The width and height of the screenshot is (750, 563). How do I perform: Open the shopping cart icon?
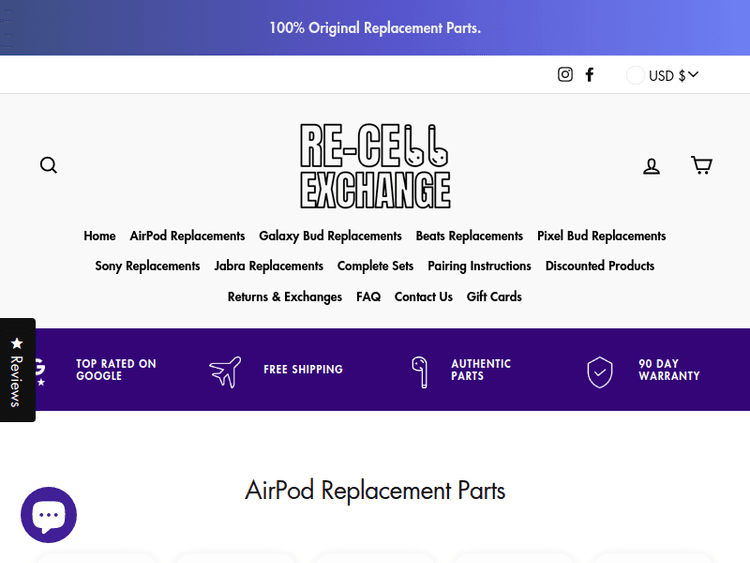click(701, 165)
